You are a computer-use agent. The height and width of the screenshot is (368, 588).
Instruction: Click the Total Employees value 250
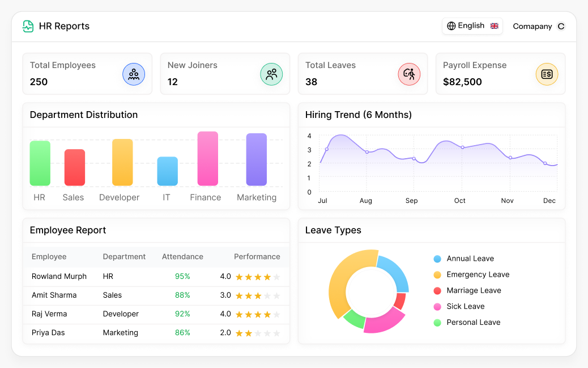click(39, 82)
